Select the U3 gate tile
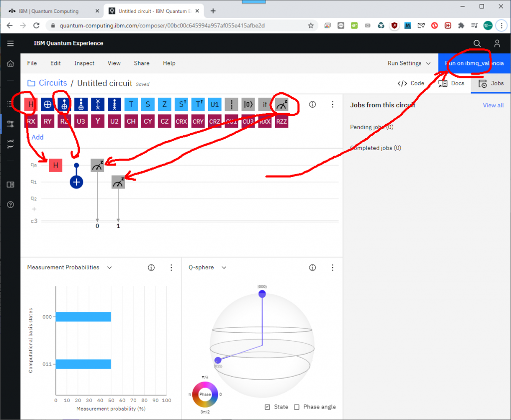The image size is (511, 420). pos(81,121)
